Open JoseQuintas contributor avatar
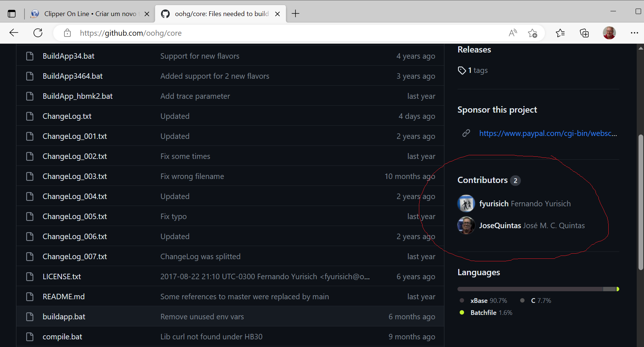 466,225
